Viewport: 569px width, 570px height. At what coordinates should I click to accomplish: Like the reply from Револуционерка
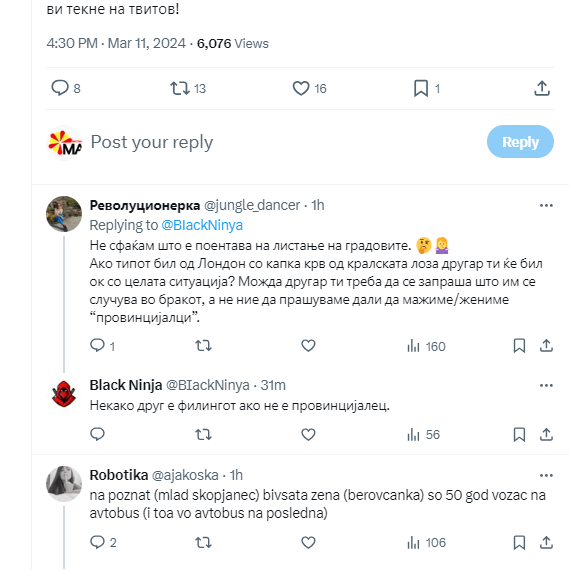(x=308, y=345)
